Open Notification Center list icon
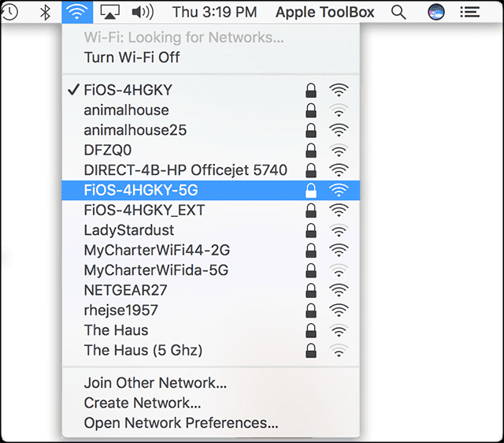504x443 pixels. point(469,13)
